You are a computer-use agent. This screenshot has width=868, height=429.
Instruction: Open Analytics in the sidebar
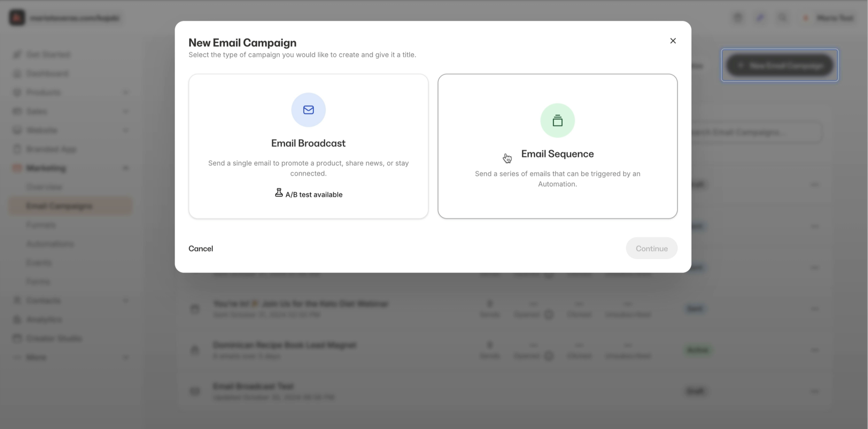pos(44,319)
